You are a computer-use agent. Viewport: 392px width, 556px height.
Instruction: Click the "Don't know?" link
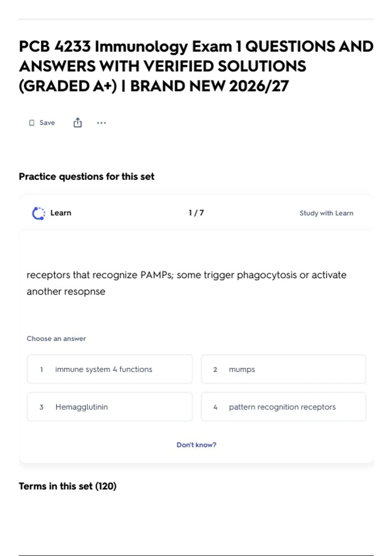196,445
